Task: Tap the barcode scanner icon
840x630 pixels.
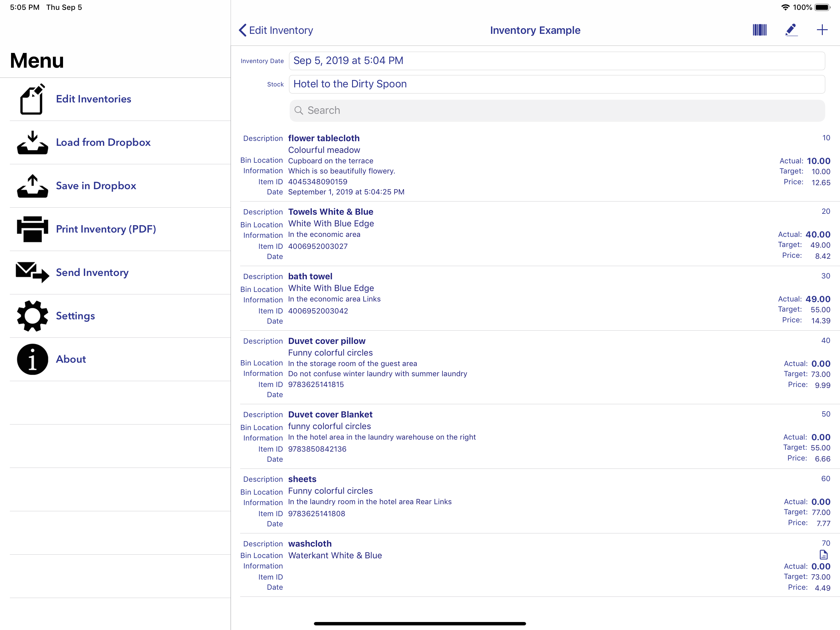Action: pyautogui.click(x=759, y=30)
